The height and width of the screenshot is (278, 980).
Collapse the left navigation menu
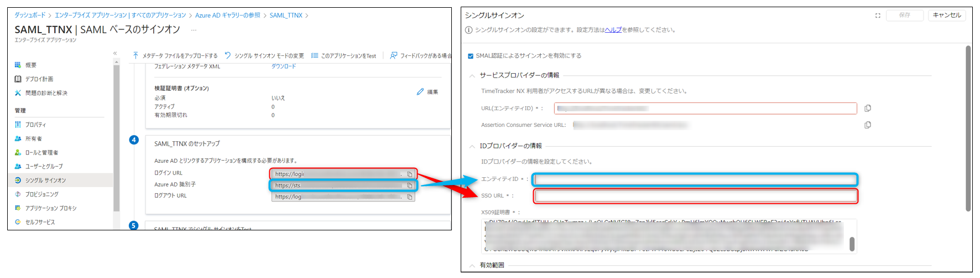pos(115,54)
